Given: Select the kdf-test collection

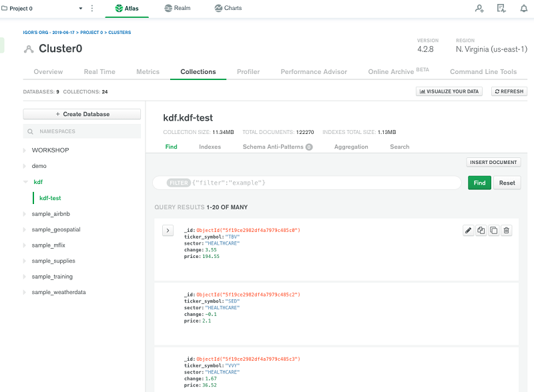Looking at the screenshot, I should point(50,198).
